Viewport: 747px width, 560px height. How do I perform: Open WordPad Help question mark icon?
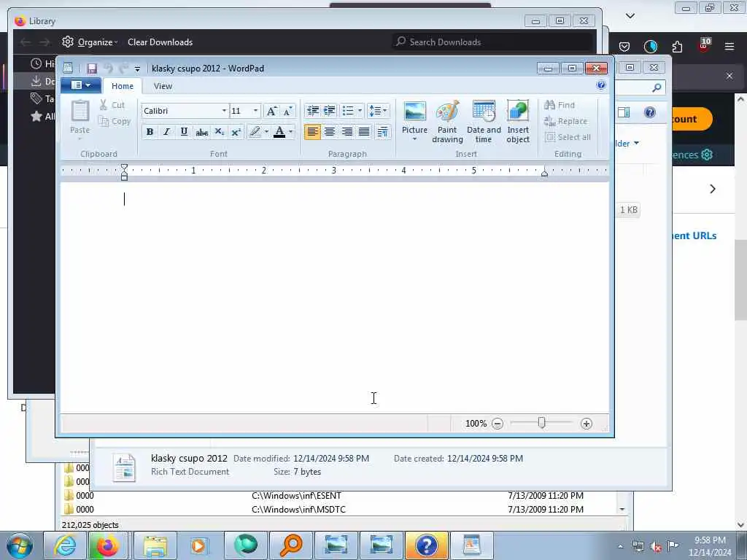coord(601,85)
